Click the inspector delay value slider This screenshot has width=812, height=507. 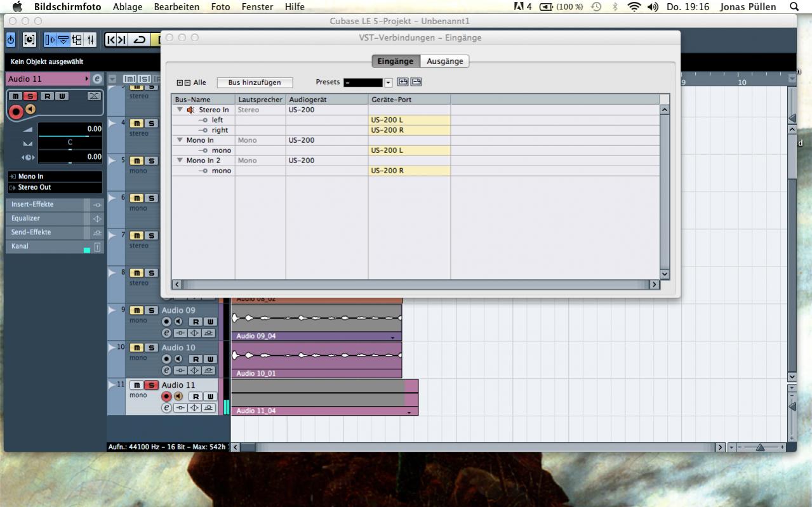[x=70, y=157]
